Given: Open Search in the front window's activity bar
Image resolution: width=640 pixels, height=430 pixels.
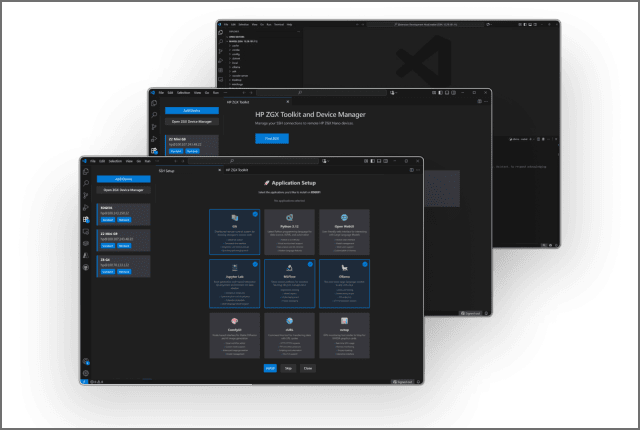Looking at the screenshot, I should (87, 184).
